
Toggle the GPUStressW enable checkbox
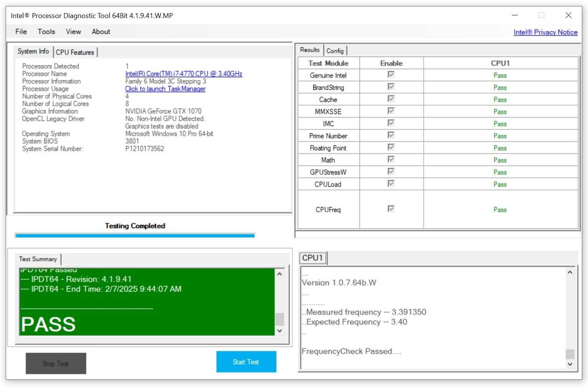391,171
